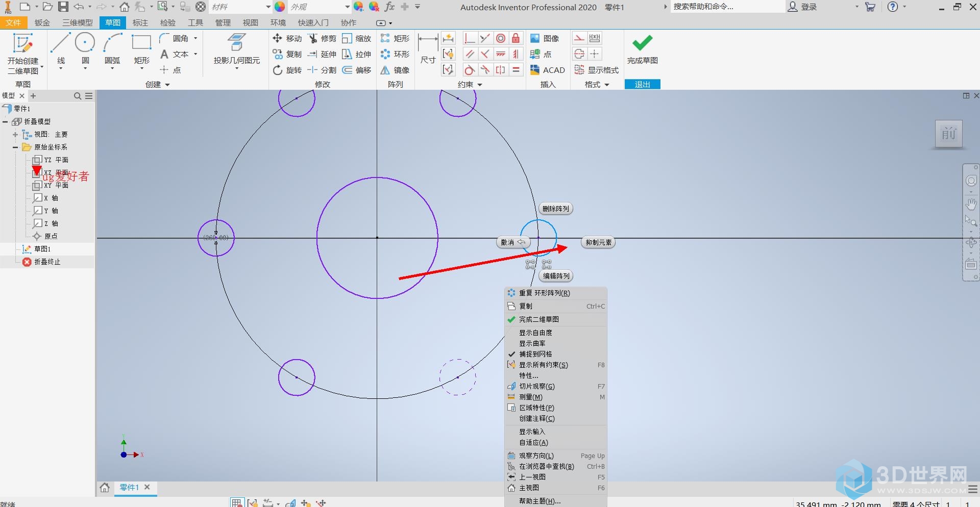The image size is (980, 507).
Task: Expand the 视图: 主要 tree node
Action: tap(15, 135)
